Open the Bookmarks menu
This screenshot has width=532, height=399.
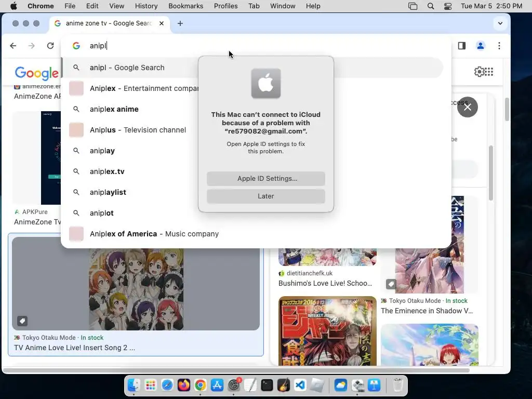[185, 6]
